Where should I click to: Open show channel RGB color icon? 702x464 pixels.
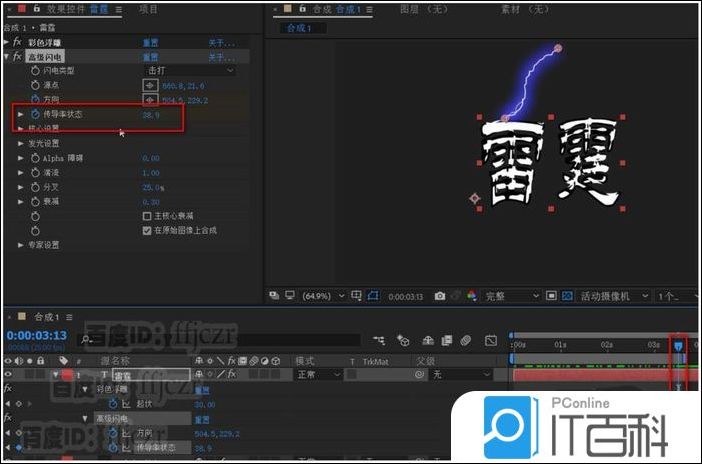tap(471, 296)
